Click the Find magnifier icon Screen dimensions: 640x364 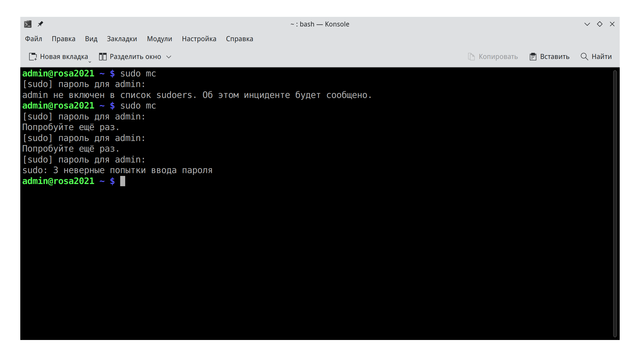click(584, 56)
